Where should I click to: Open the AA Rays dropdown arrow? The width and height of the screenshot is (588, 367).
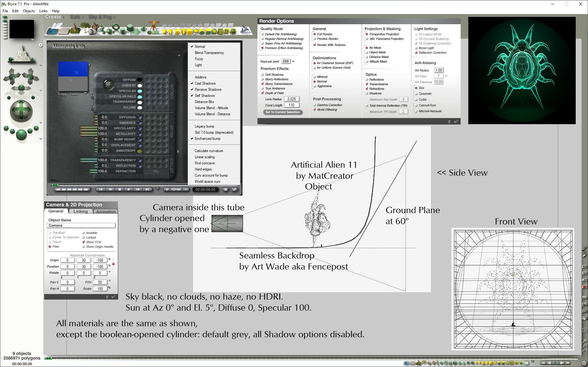tap(446, 76)
